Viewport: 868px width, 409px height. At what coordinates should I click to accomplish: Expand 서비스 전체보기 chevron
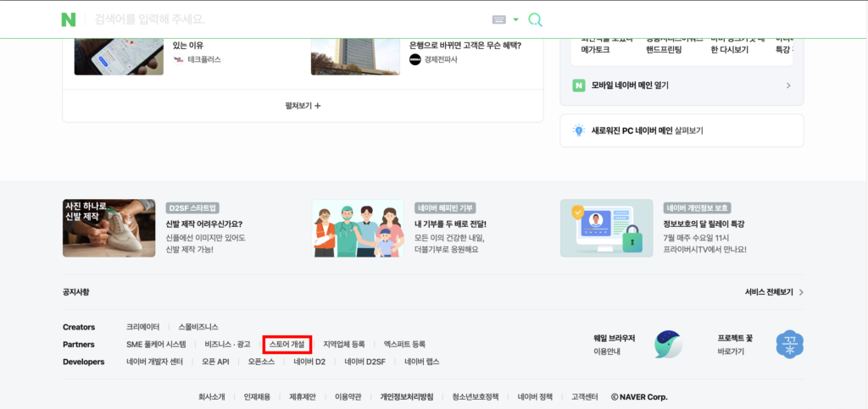pos(801,292)
